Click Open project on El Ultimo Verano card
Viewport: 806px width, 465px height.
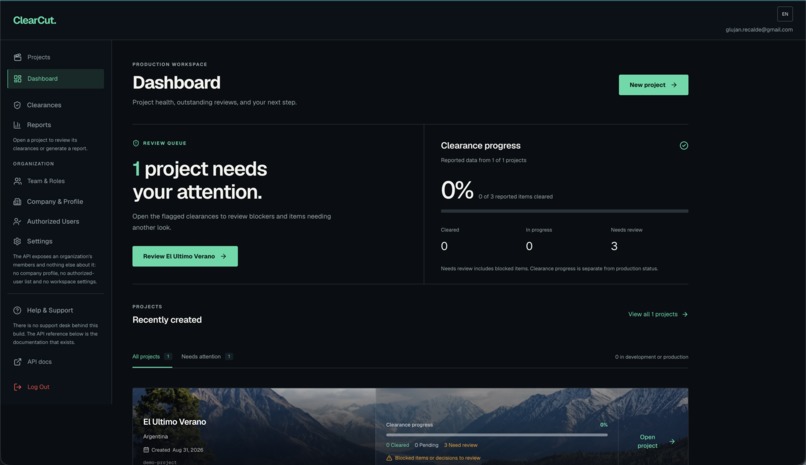coord(656,441)
